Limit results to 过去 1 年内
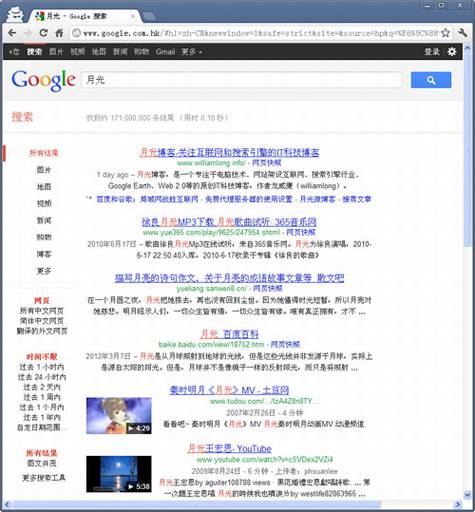475x512 pixels. 42,417
